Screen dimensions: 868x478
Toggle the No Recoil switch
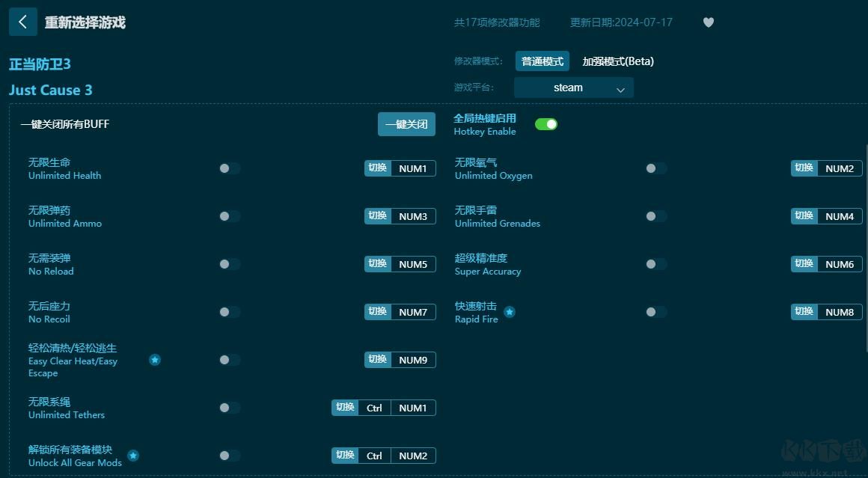coord(229,312)
